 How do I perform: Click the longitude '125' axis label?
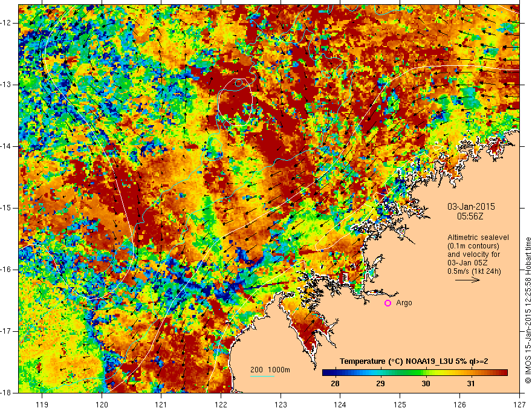pyautogui.click(x=400, y=404)
